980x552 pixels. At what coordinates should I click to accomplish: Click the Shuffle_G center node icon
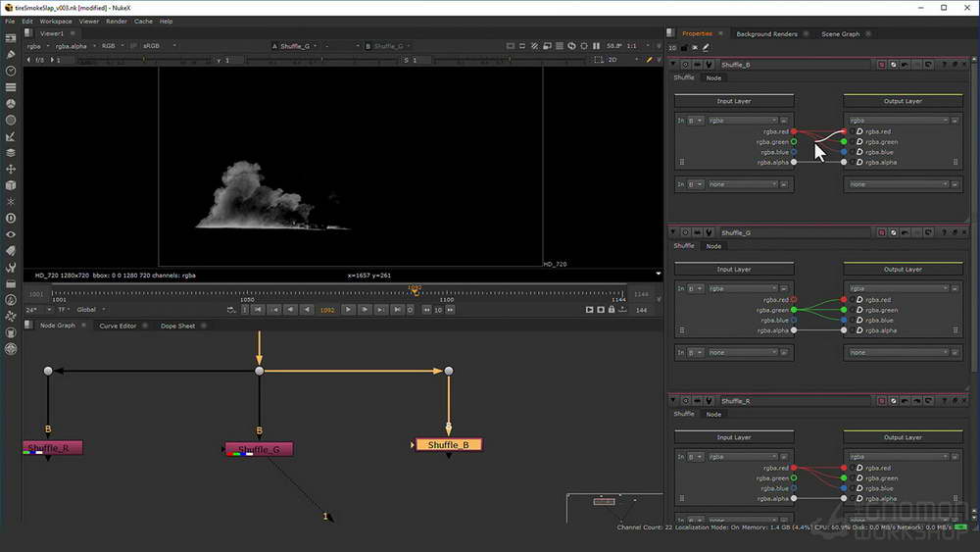click(x=686, y=232)
